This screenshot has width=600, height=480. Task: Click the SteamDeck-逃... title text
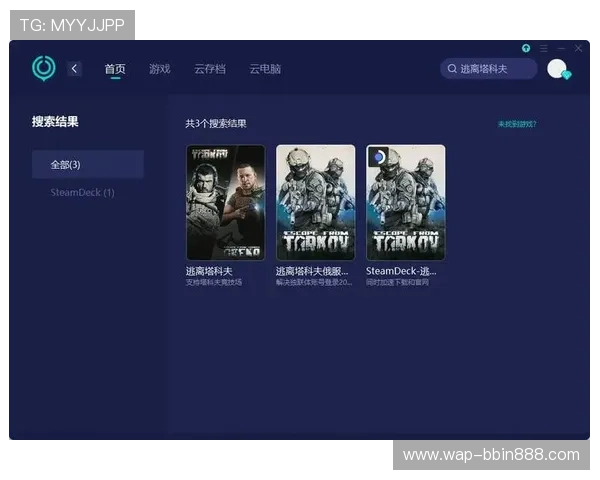point(401,271)
